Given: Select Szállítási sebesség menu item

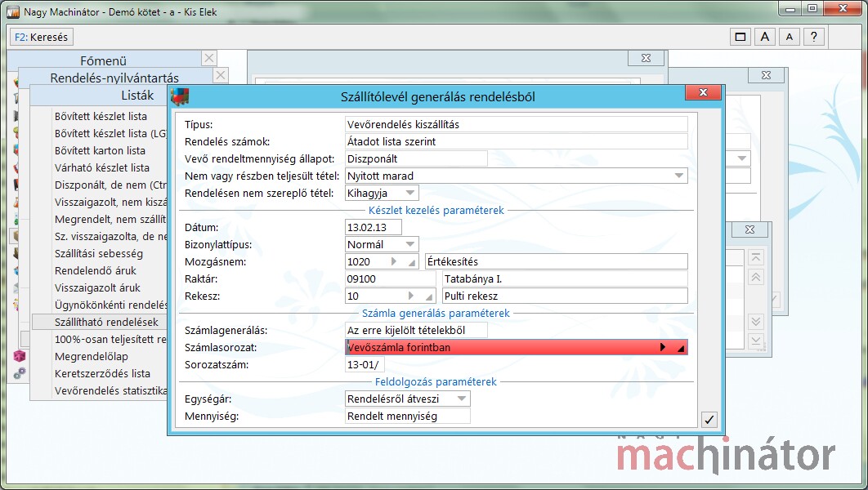Looking at the screenshot, I should pos(99,253).
